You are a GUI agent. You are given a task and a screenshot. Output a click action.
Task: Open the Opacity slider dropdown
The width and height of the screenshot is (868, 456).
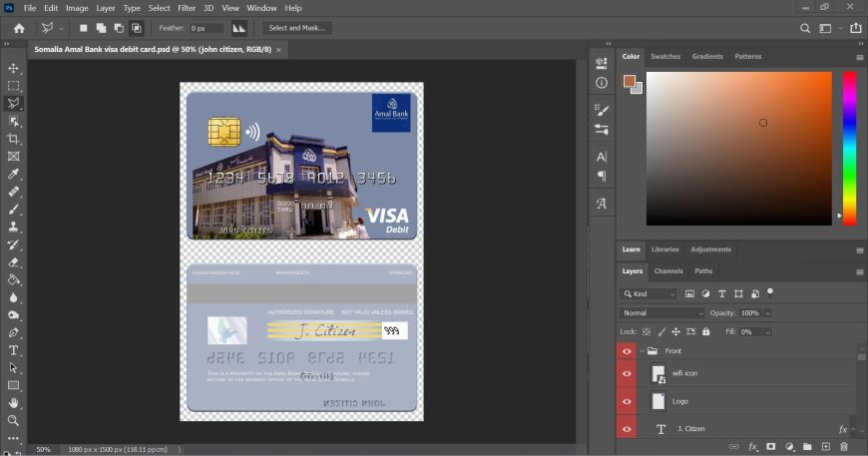768,313
